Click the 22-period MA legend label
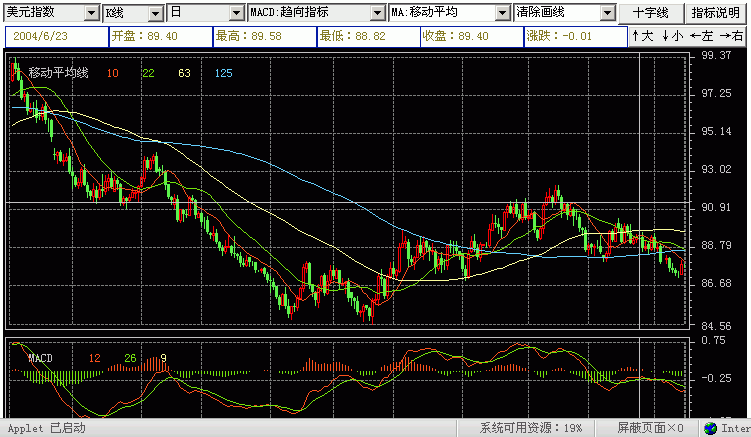 (148, 73)
